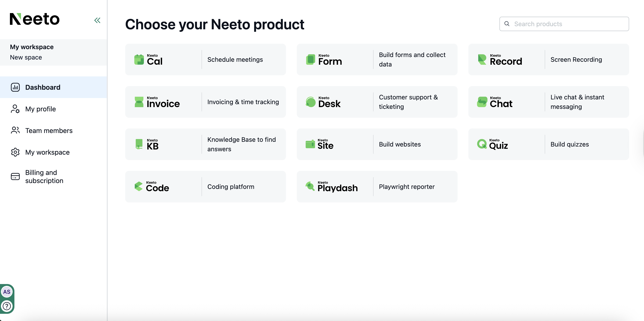Click 'Build forms and collect data' text
Screen dimensions: 644x321
click(x=412, y=60)
